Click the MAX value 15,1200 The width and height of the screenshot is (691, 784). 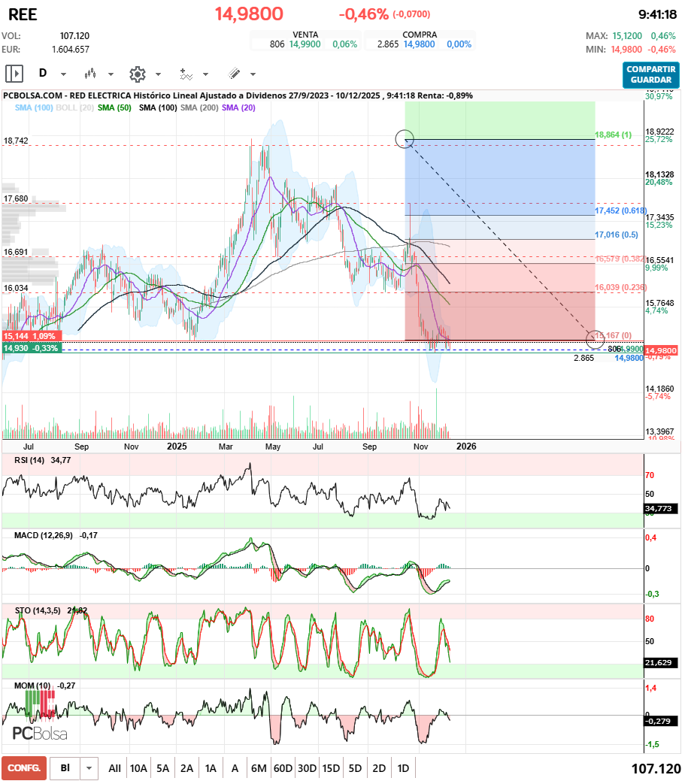tap(627, 36)
